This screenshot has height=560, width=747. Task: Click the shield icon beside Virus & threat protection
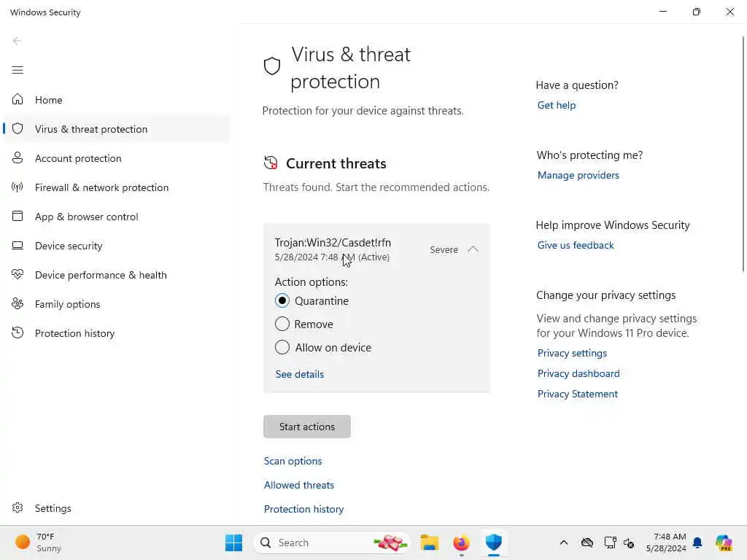pyautogui.click(x=18, y=128)
